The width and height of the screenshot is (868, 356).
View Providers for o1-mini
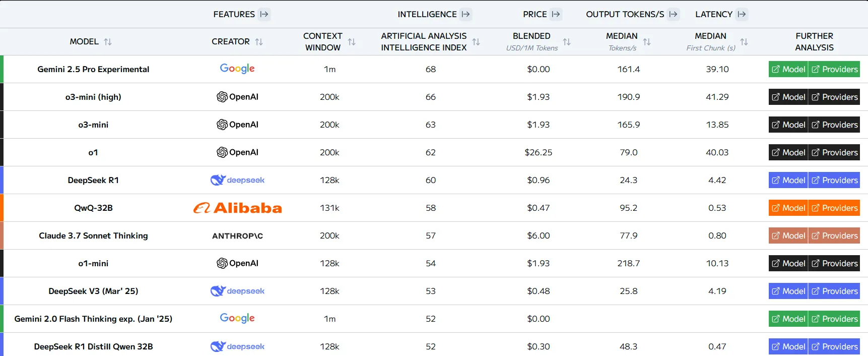(x=834, y=263)
